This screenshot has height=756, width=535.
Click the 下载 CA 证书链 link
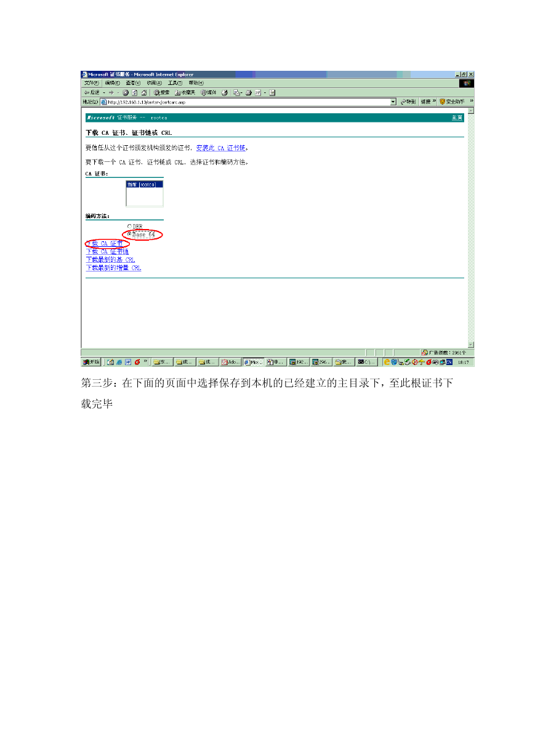(x=107, y=252)
